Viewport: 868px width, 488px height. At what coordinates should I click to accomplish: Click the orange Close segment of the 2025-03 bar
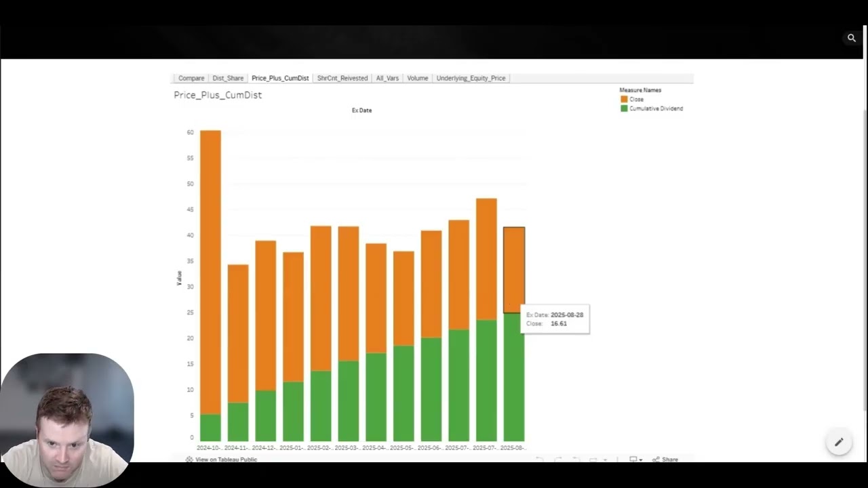coord(349,293)
